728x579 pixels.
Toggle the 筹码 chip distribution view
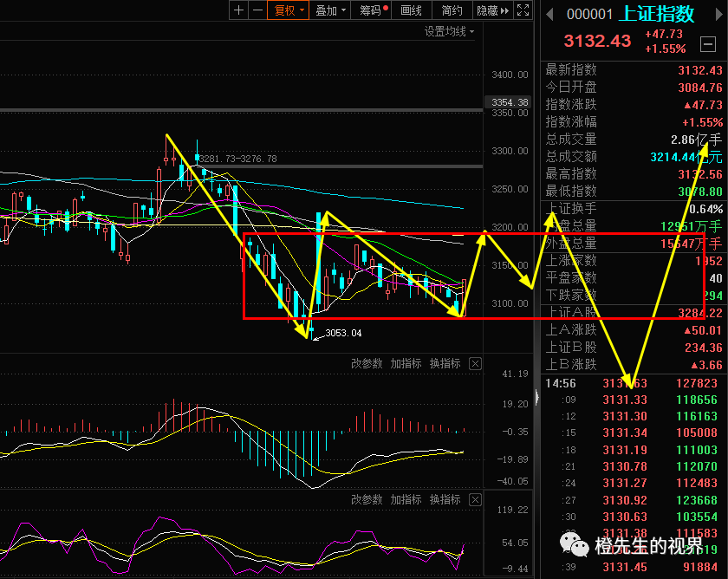click(x=372, y=10)
